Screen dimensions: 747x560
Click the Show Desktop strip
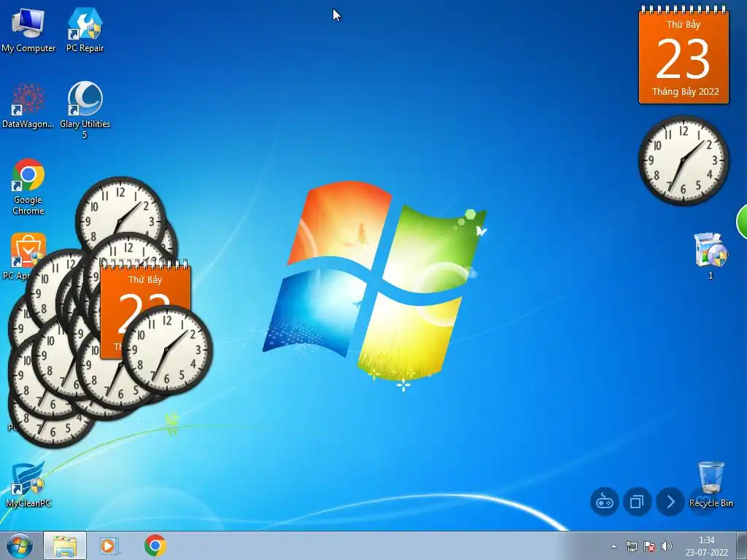point(742,545)
